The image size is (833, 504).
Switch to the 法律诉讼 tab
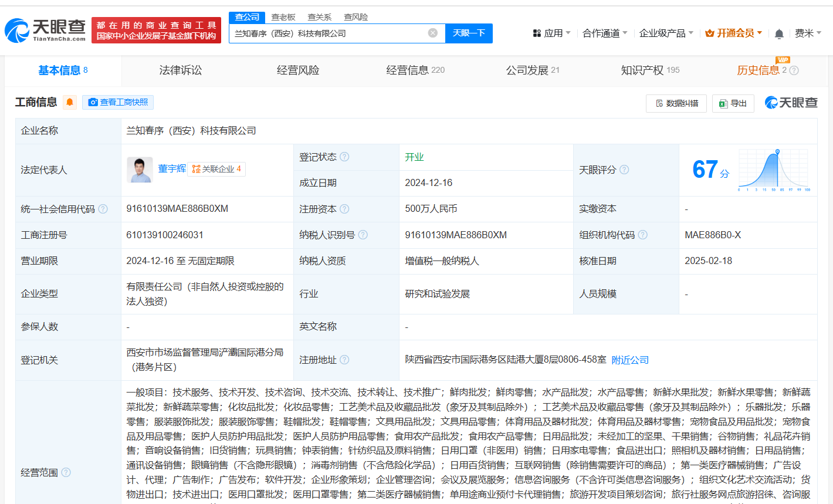pos(180,70)
